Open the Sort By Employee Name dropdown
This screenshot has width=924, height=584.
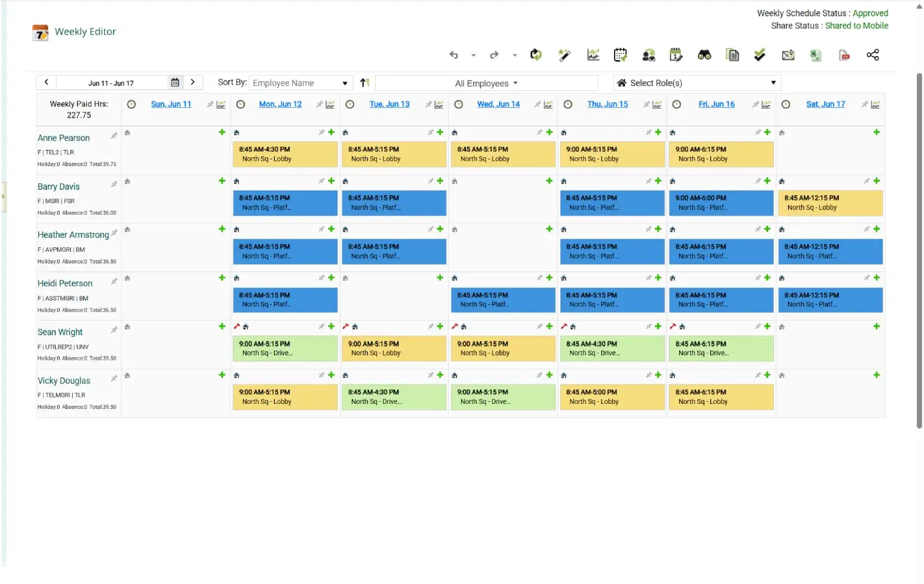(x=300, y=83)
